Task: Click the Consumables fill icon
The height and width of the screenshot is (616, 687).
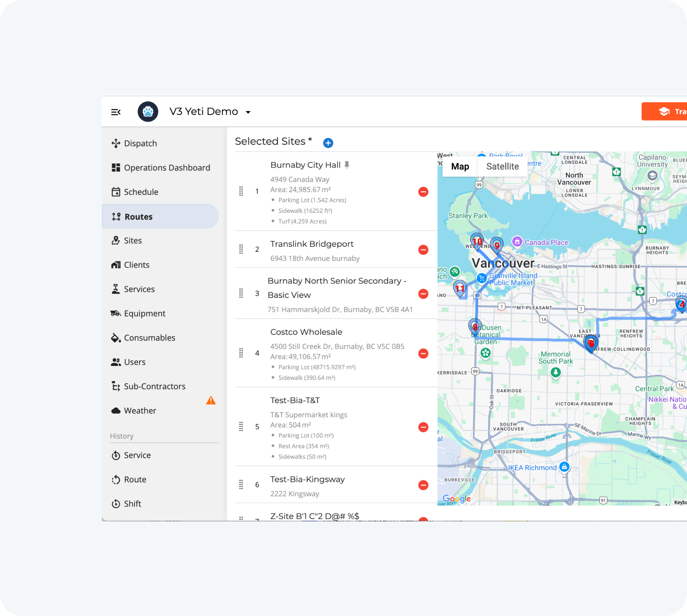Action: coord(116,338)
